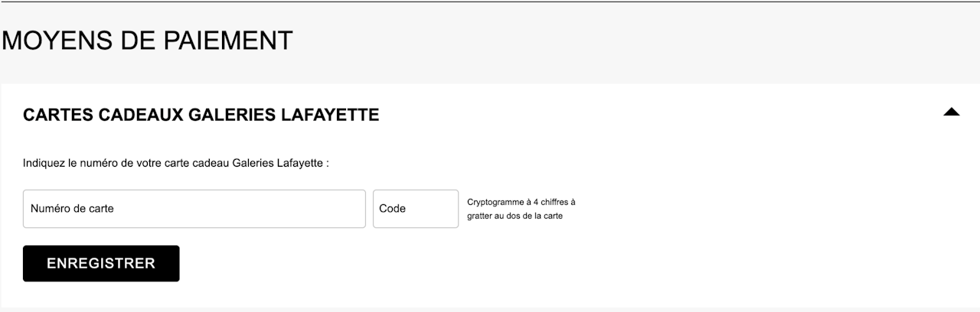This screenshot has width=980, height=312.
Task: Hide gift card form using the up arrow
Action: 951,112
